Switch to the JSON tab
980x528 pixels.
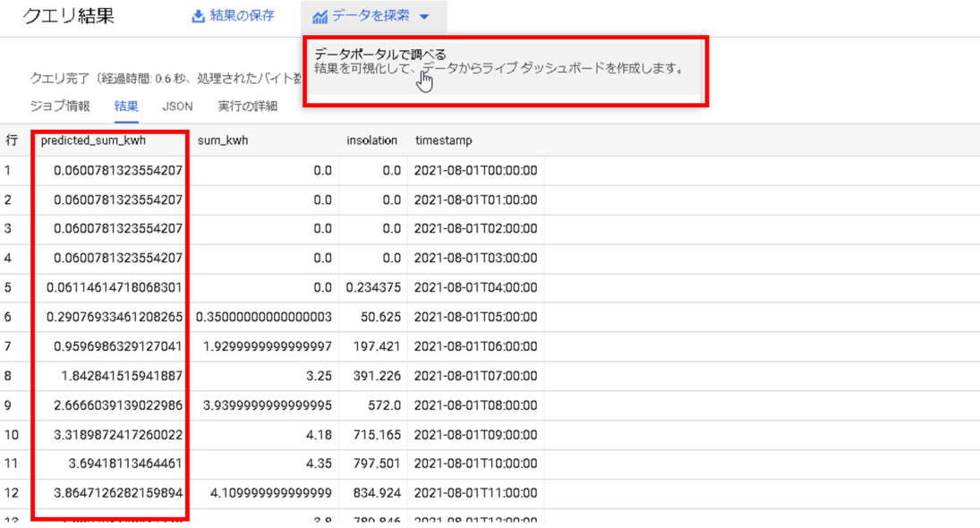point(177,106)
